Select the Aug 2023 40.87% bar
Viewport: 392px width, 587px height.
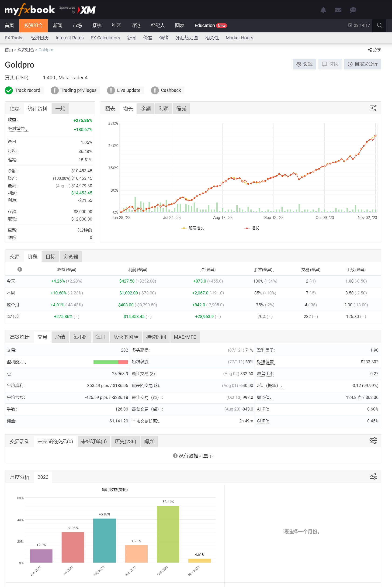[x=104, y=541]
